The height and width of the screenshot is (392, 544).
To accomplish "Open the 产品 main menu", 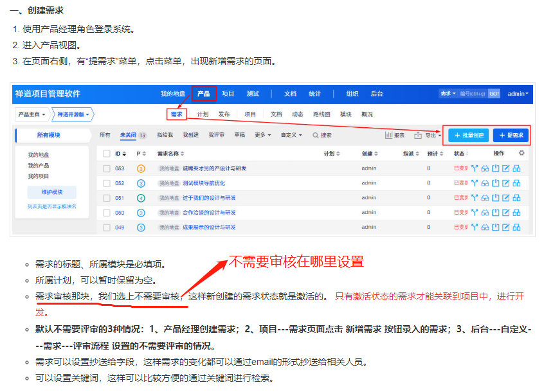I will (204, 94).
